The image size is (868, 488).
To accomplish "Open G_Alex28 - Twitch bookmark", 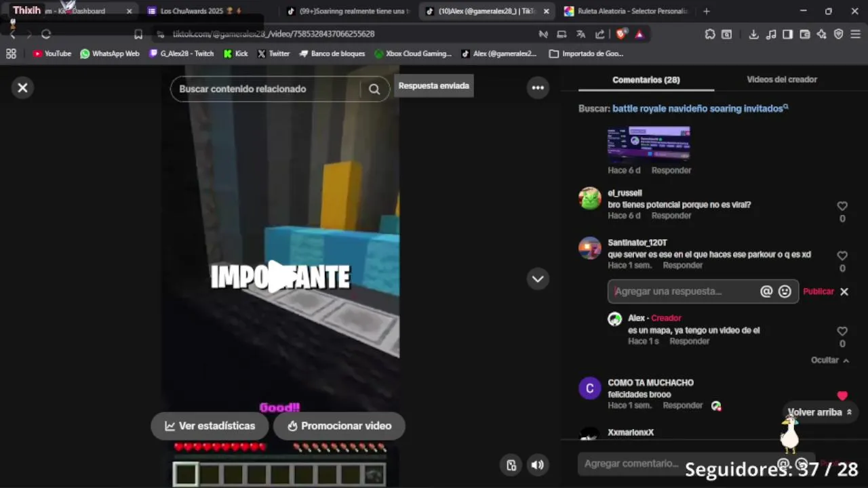I will 181,54.
